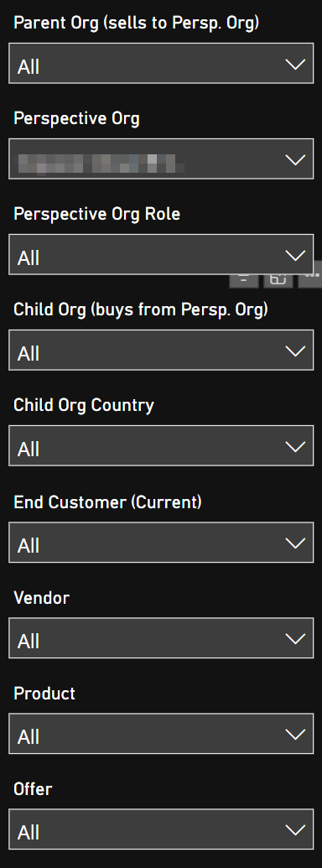Open the Perspective Org Role dropdown
The width and height of the screenshot is (322, 868).
[161, 255]
